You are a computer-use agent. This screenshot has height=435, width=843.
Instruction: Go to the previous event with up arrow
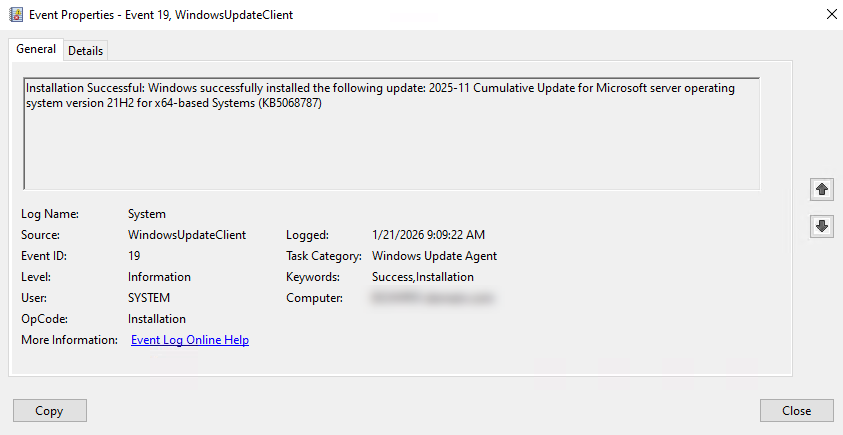point(822,189)
